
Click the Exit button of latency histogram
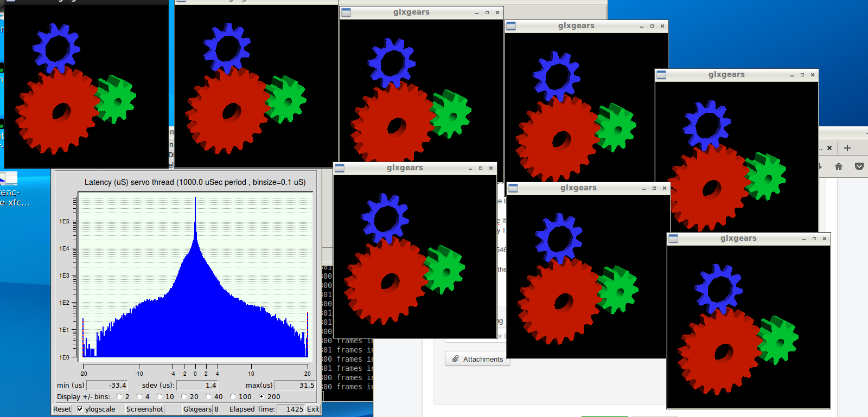coord(313,409)
